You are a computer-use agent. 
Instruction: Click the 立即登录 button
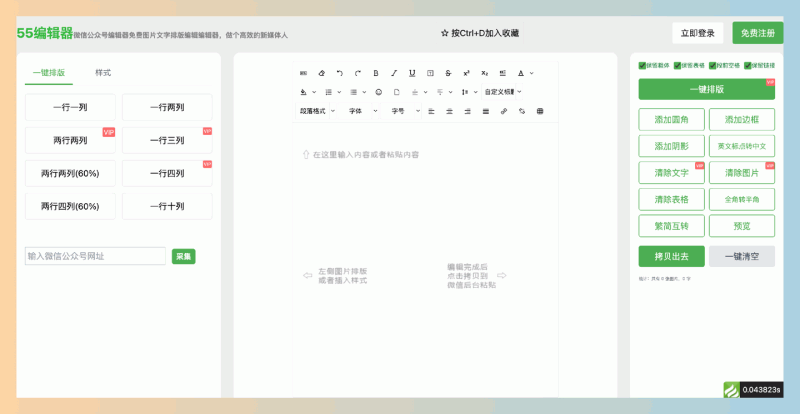tap(698, 33)
